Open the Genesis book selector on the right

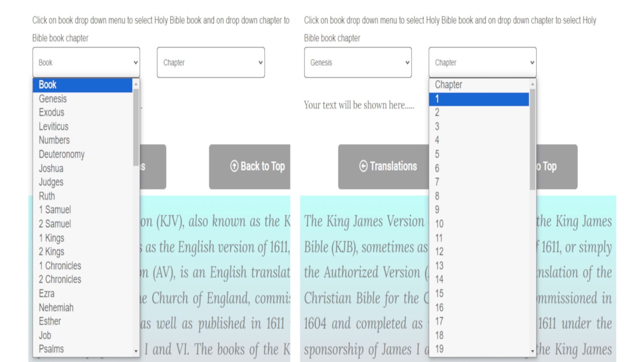[358, 62]
